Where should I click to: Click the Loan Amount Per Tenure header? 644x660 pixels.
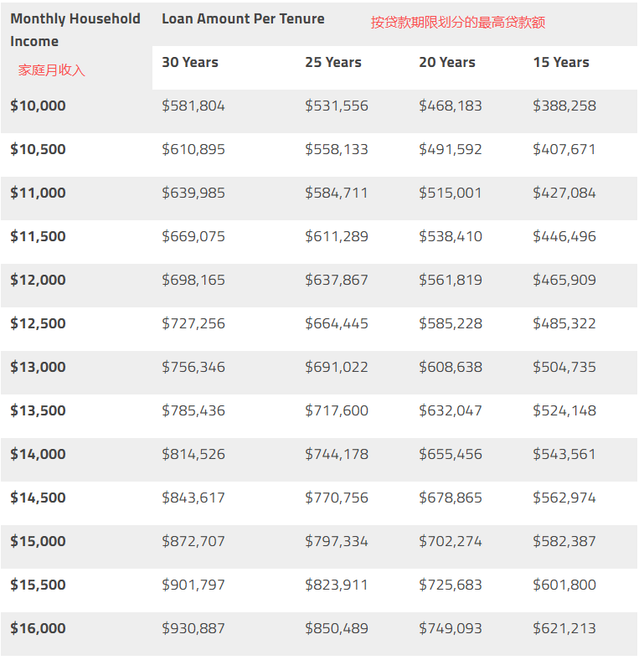pyautogui.click(x=243, y=18)
